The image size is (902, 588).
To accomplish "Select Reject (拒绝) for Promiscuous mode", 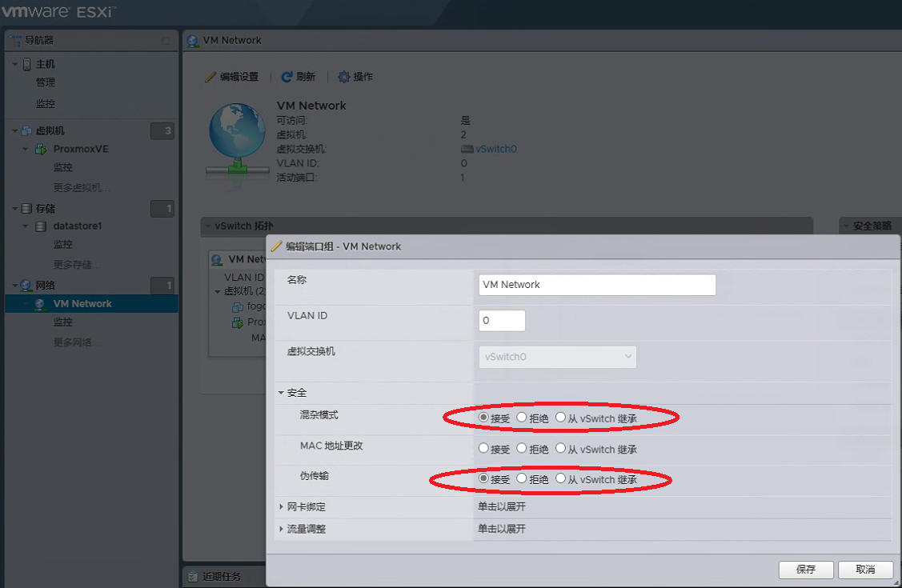I will (521, 418).
